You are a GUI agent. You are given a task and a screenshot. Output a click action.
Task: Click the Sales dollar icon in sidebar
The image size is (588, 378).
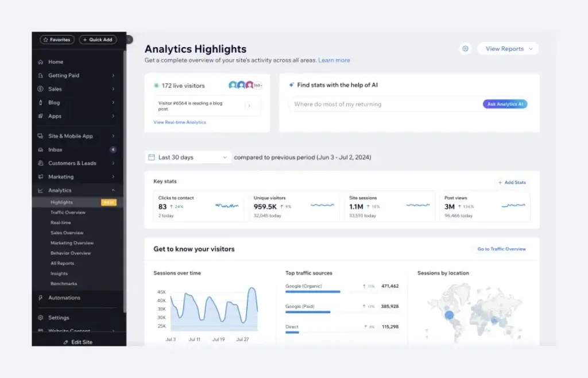click(x=41, y=89)
